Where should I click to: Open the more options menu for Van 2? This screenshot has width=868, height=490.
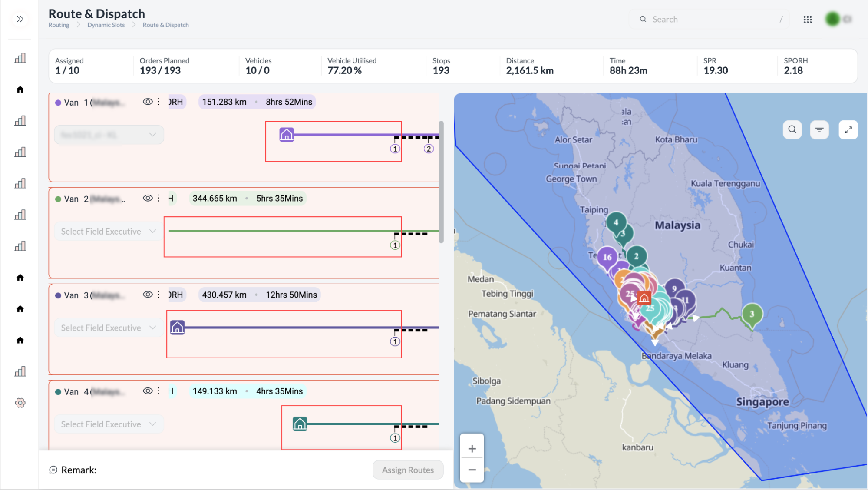click(x=159, y=198)
